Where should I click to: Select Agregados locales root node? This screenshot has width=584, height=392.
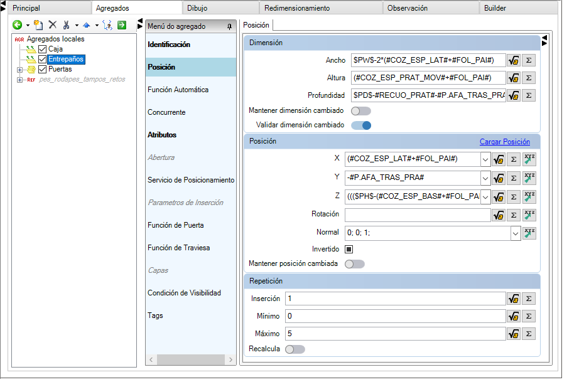click(x=55, y=39)
